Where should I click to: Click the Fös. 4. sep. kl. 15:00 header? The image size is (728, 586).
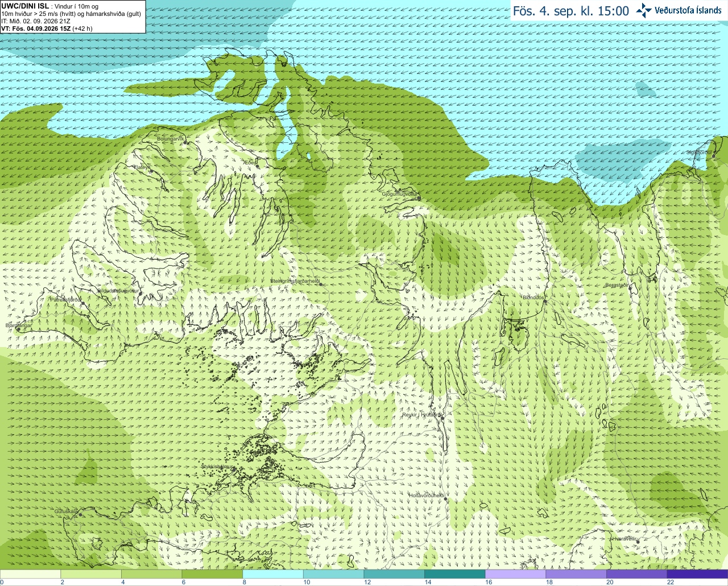coord(571,11)
